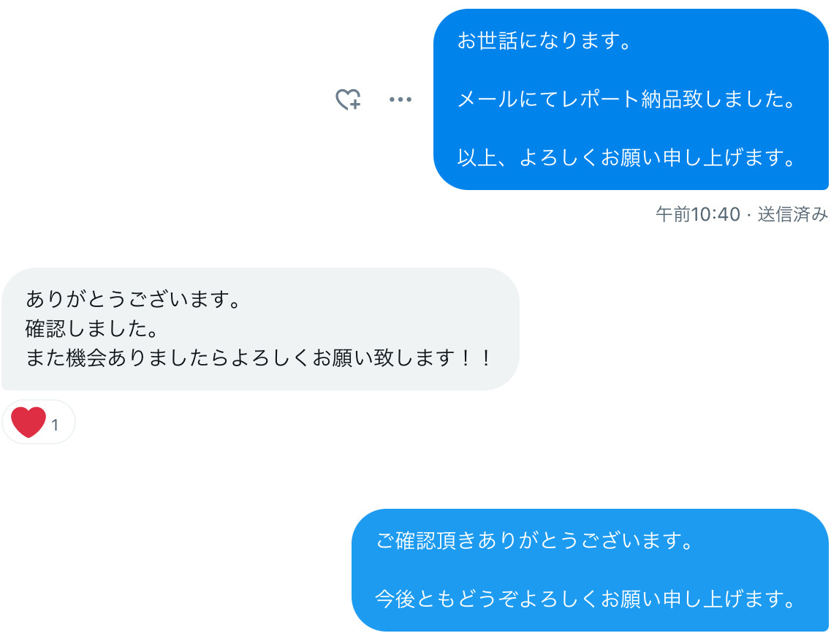831x644 pixels.
Task: Click the line 今後ともどうぞよろしくお願い申し上げます。
Action: coord(586,599)
